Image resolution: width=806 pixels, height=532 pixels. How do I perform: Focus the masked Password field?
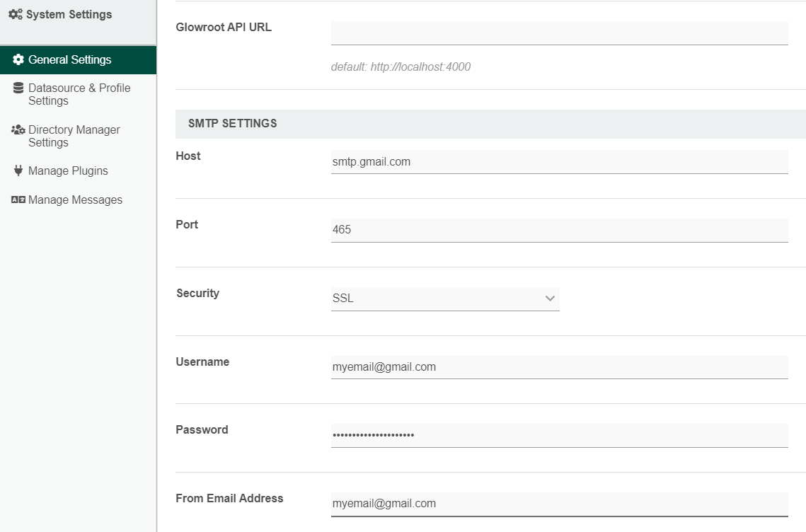coord(559,435)
